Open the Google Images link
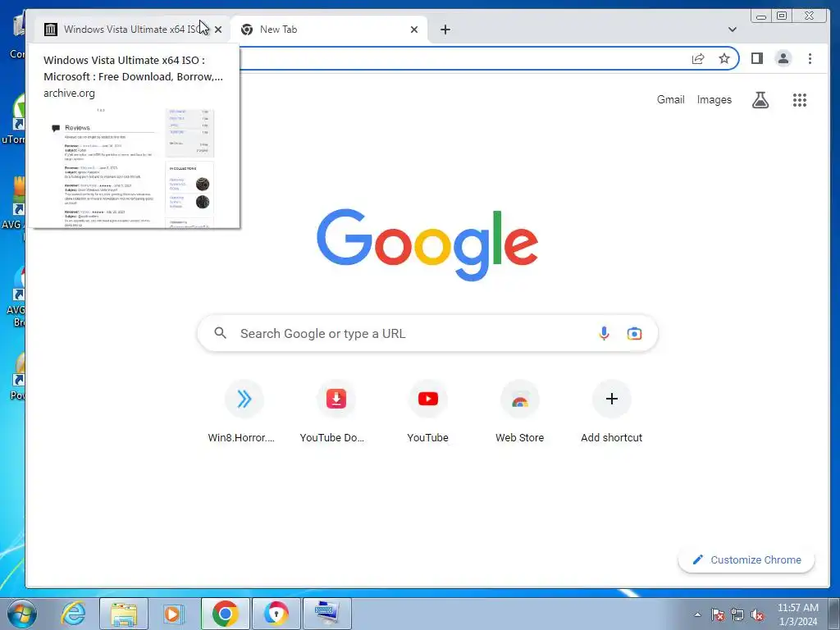The height and width of the screenshot is (630, 840). click(714, 99)
